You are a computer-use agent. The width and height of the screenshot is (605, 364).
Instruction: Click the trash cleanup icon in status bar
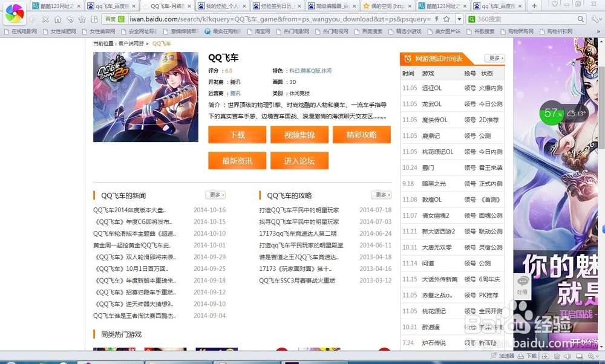pos(557,356)
